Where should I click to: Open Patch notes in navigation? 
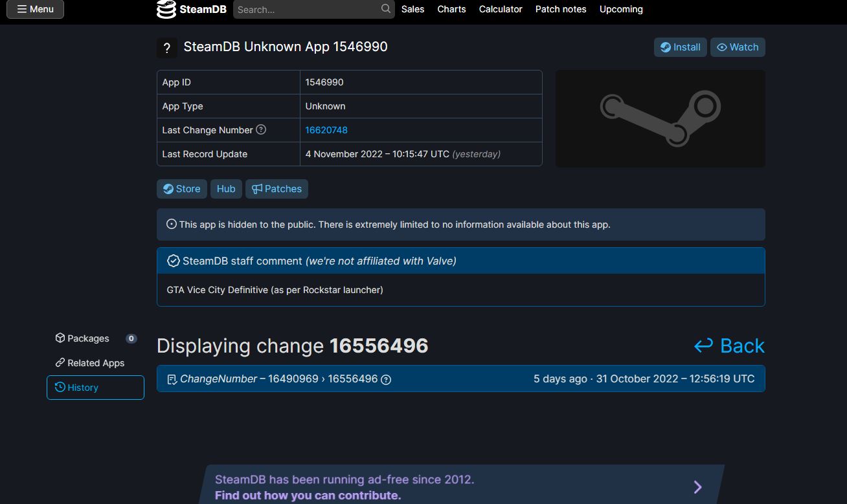[561, 9]
